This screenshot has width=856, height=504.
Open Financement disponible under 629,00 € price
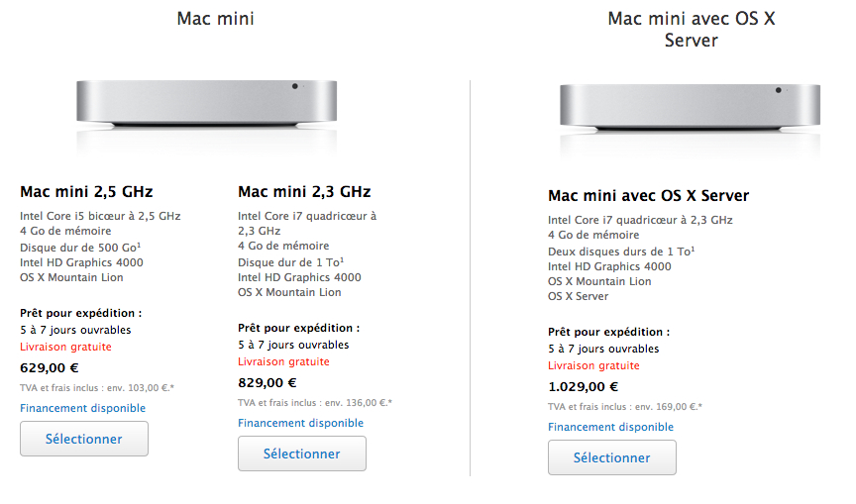(x=83, y=408)
